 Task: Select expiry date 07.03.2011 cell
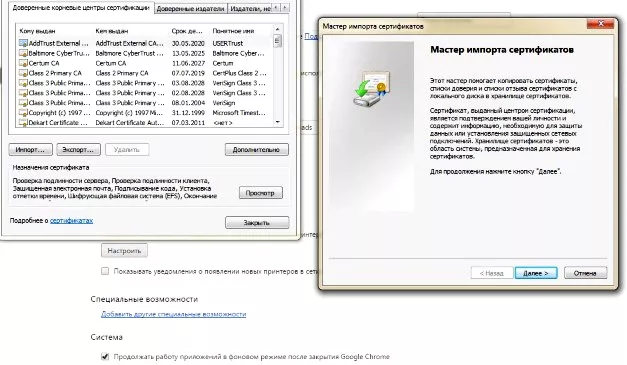[x=188, y=123]
